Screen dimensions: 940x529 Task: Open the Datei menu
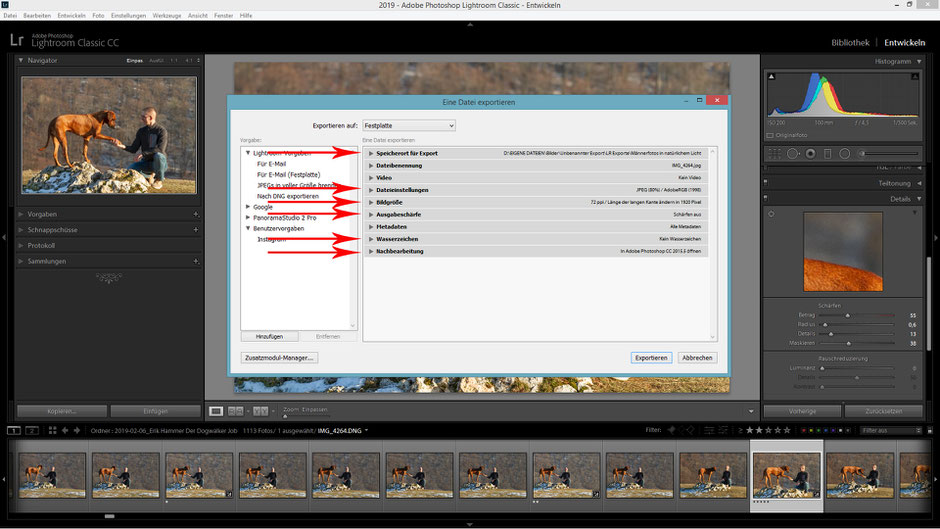click(10, 16)
